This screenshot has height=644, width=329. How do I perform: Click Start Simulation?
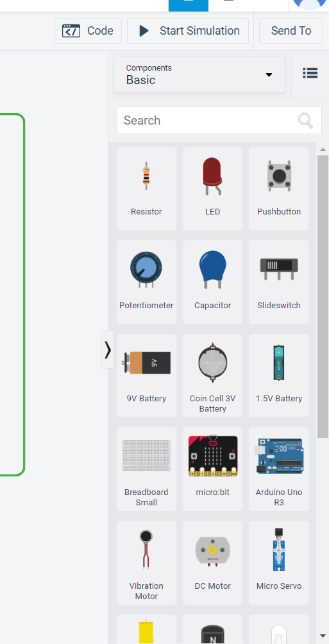188,31
